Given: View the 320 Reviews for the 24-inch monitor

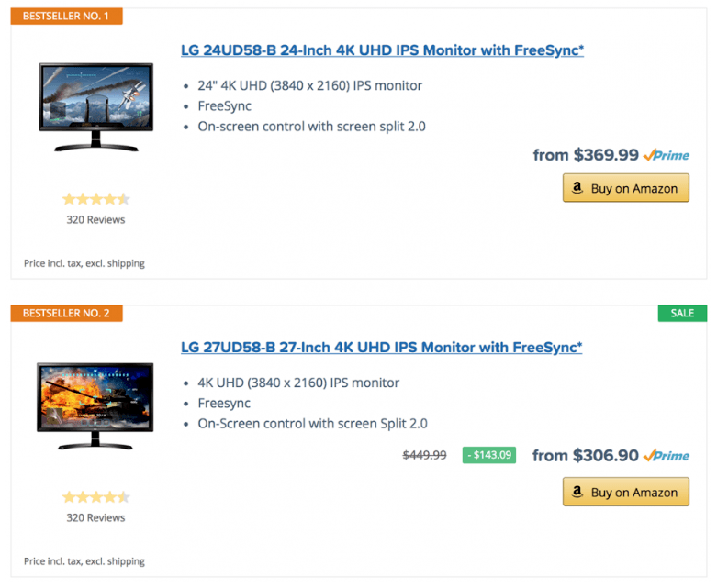Looking at the screenshot, I should [95, 220].
